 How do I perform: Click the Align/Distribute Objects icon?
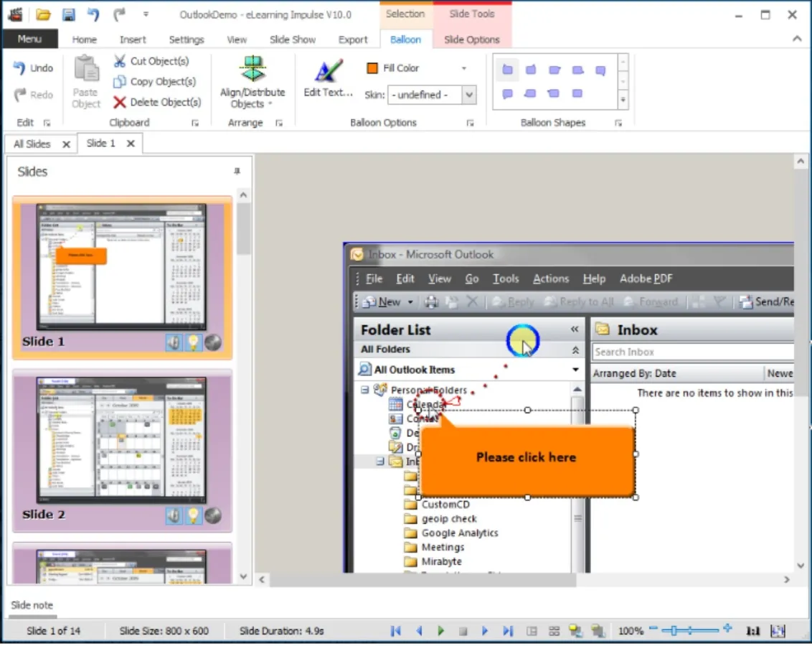(x=252, y=70)
